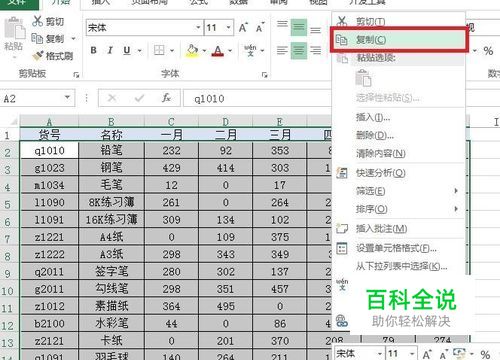The image size is (500, 360).
Task: Choose 剪切(T) in context menu
Action: tap(398, 21)
